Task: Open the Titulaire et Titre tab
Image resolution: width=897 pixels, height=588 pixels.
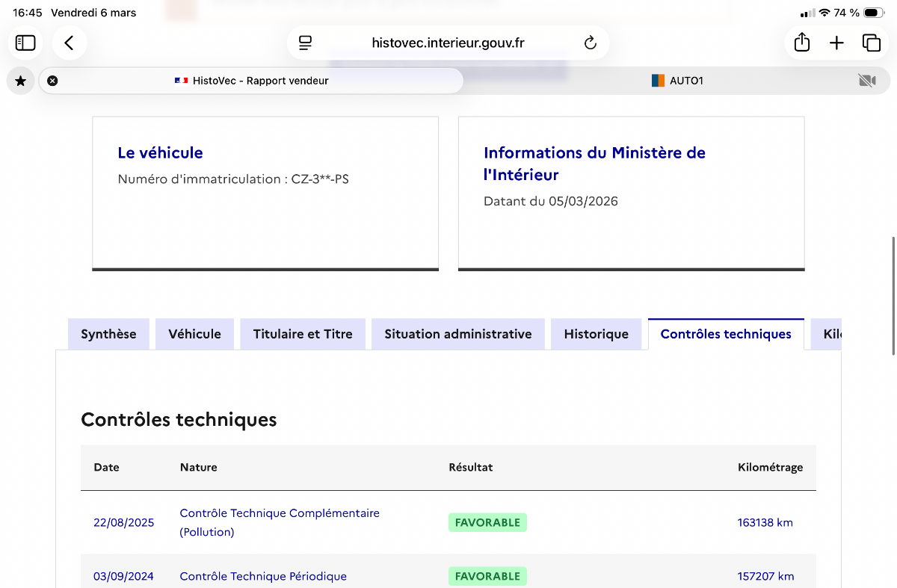Action: click(303, 334)
